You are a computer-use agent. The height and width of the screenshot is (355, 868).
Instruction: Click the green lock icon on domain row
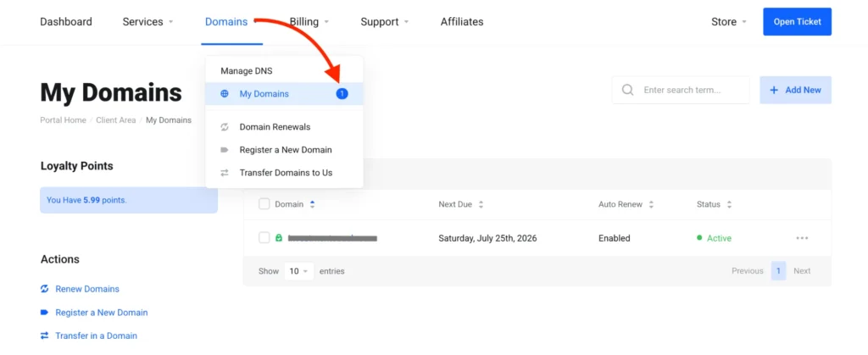pyautogui.click(x=279, y=238)
